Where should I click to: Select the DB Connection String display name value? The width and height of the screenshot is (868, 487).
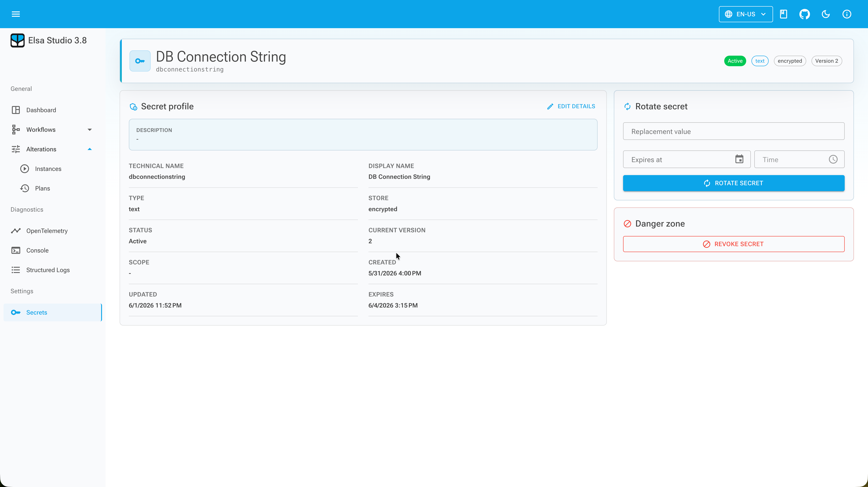click(x=399, y=177)
